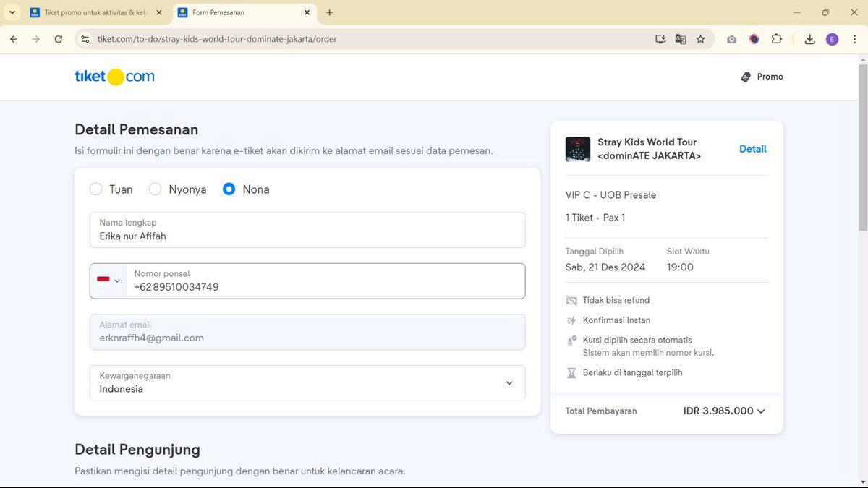
Task: Reload the current page
Action: click(59, 39)
